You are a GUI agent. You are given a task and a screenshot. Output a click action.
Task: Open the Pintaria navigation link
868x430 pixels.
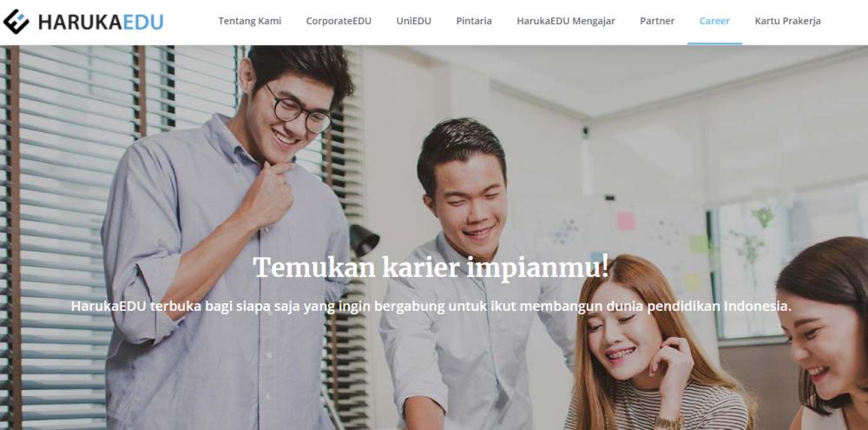point(474,21)
